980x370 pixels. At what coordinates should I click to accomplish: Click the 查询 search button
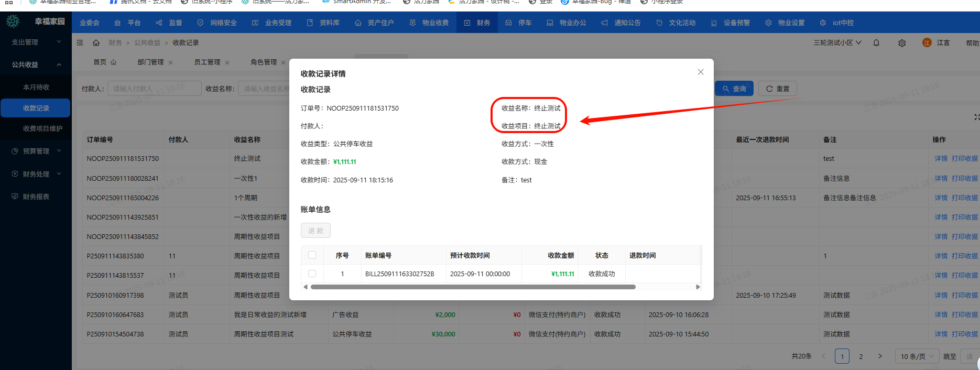734,89
